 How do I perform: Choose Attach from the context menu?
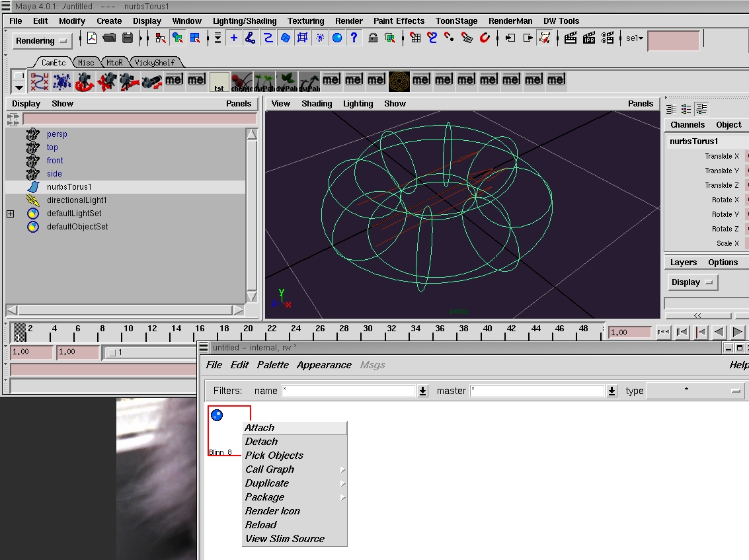[295, 428]
